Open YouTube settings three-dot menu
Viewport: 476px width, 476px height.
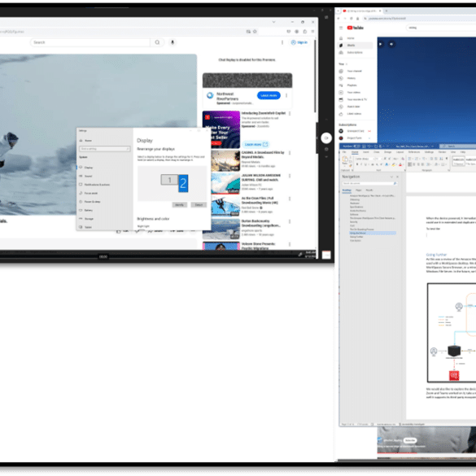[x=282, y=42]
